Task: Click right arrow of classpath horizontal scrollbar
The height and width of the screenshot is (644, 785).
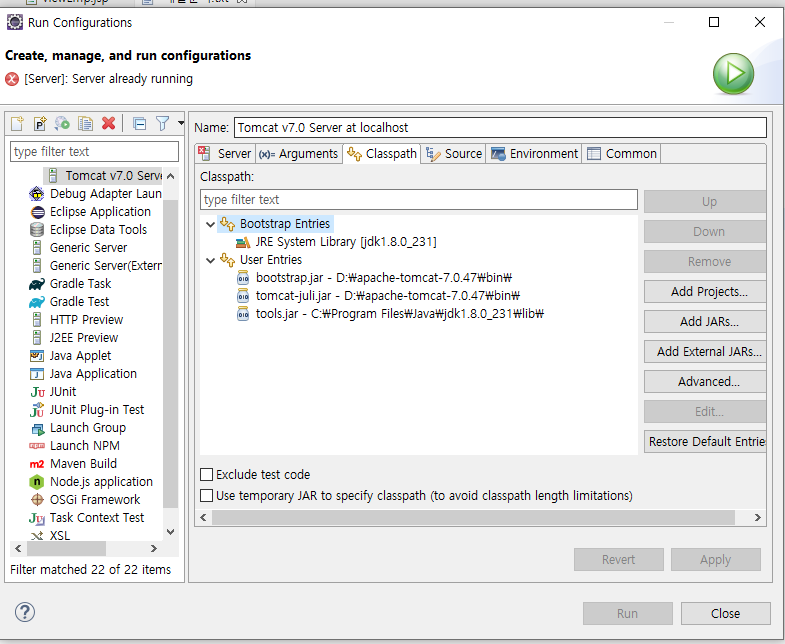Action: click(x=757, y=517)
